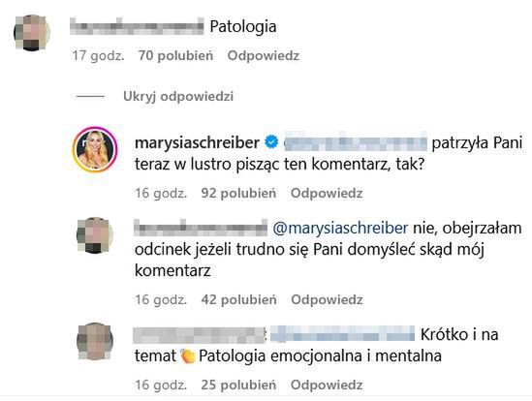
Task: Reply to marysiaschreiber's mirror comment
Action: coord(327,193)
